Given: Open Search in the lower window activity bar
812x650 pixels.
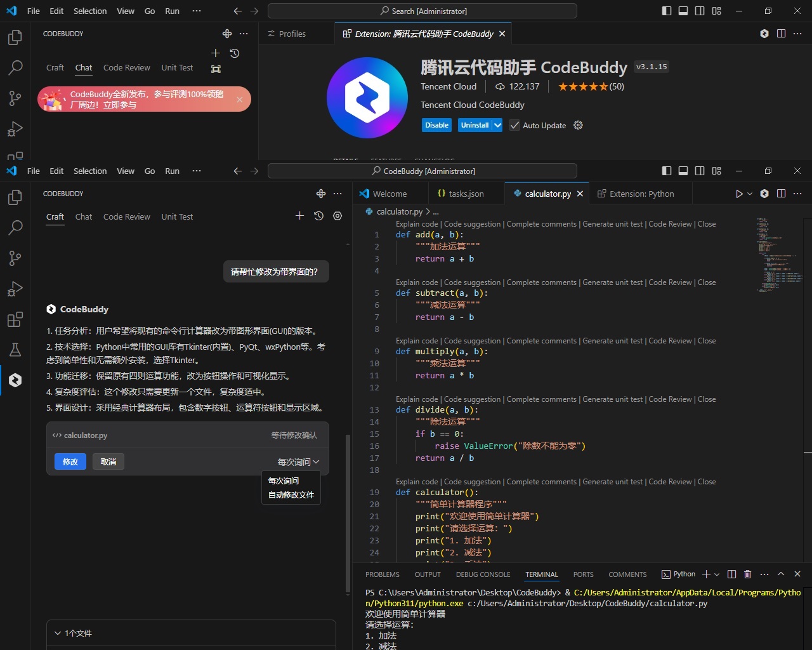Looking at the screenshot, I should 15,227.
